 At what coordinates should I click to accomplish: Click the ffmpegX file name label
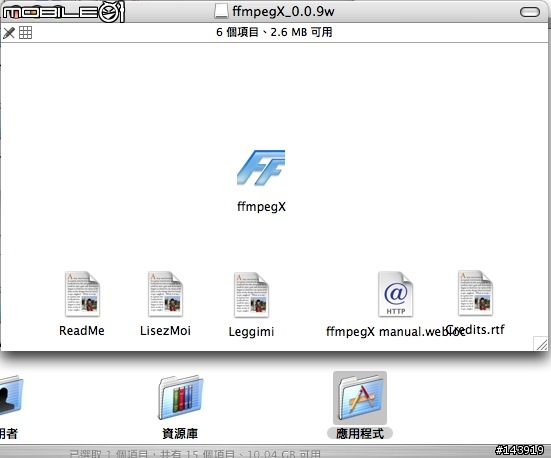point(261,207)
